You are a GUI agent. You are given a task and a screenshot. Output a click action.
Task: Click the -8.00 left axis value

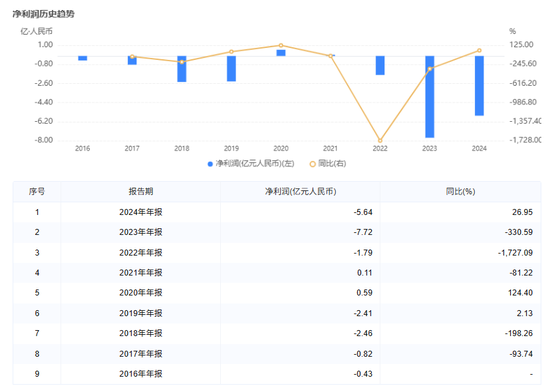(x=43, y=140)
